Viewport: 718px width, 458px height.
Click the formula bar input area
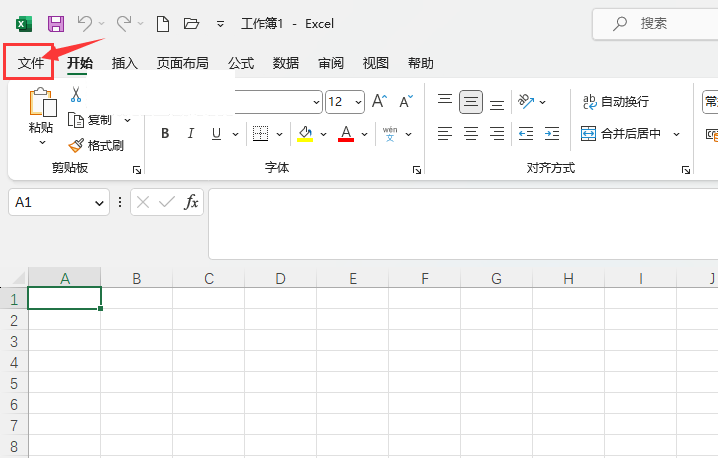[x=463, y=224]
